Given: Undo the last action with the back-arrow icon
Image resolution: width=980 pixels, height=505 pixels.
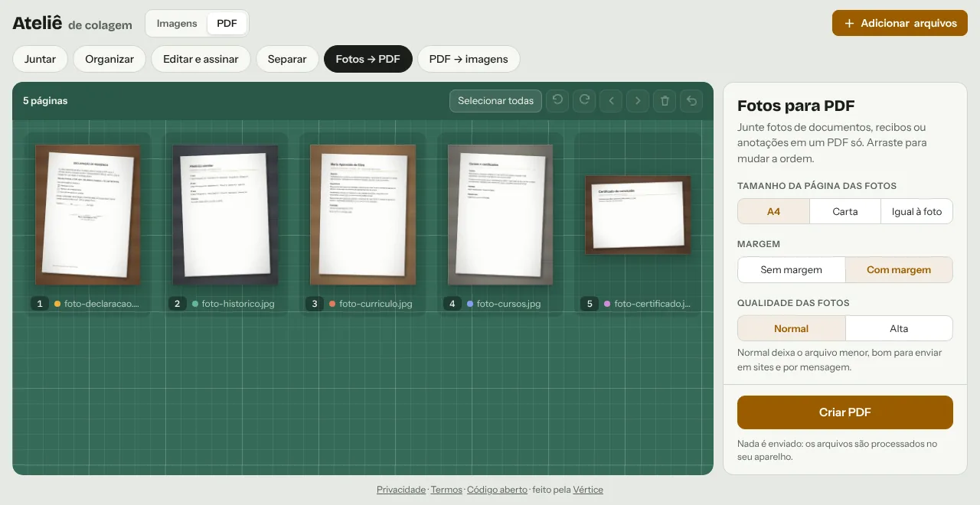Looking at the screenshot, I should coord(691,101).
